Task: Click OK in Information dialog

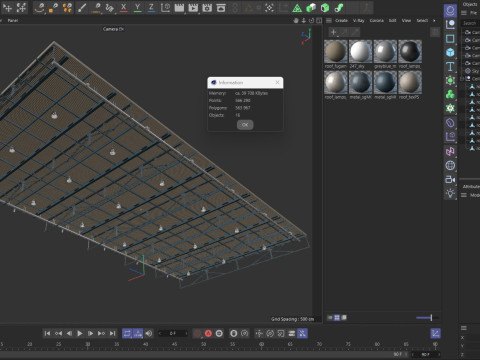Action: click(245, 125)
